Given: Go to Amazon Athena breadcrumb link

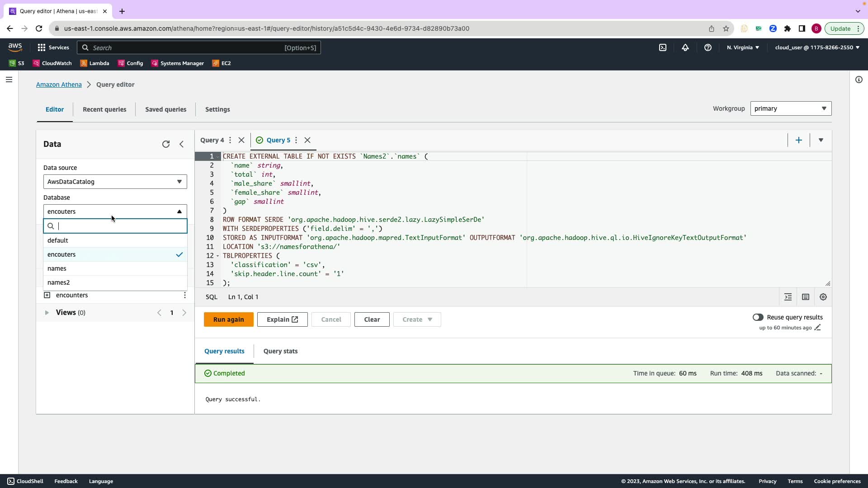Looking at the screenshot, I should click(59, 84).
